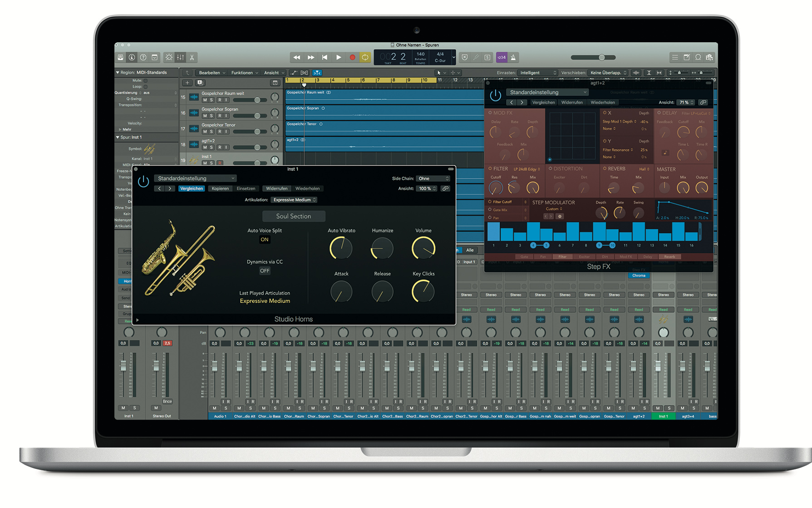Toggle Auto Voice Split ON switch
This screenshot has width=812, height=508.
[265, 240]
